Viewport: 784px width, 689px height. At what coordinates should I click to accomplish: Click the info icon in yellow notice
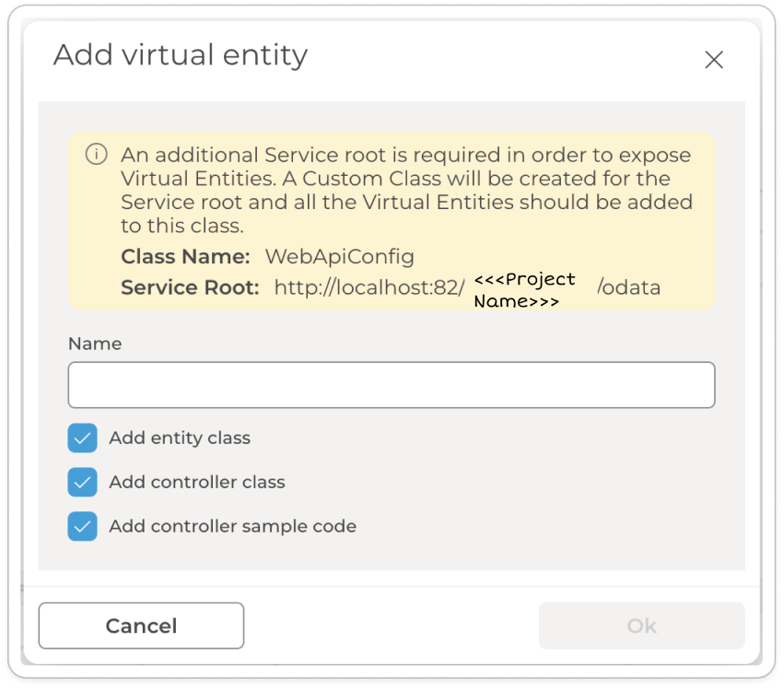coord(96,155)
